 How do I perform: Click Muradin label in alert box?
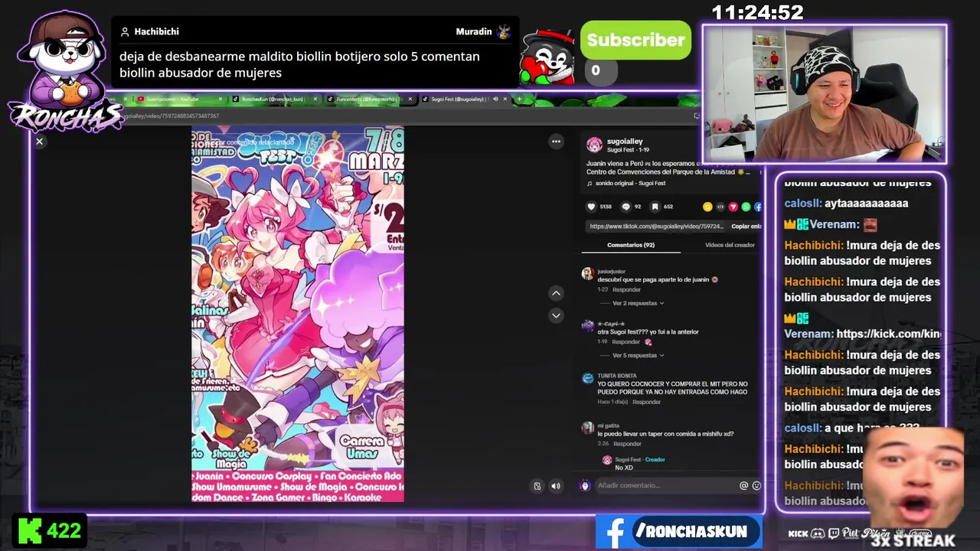click(474, 31)
